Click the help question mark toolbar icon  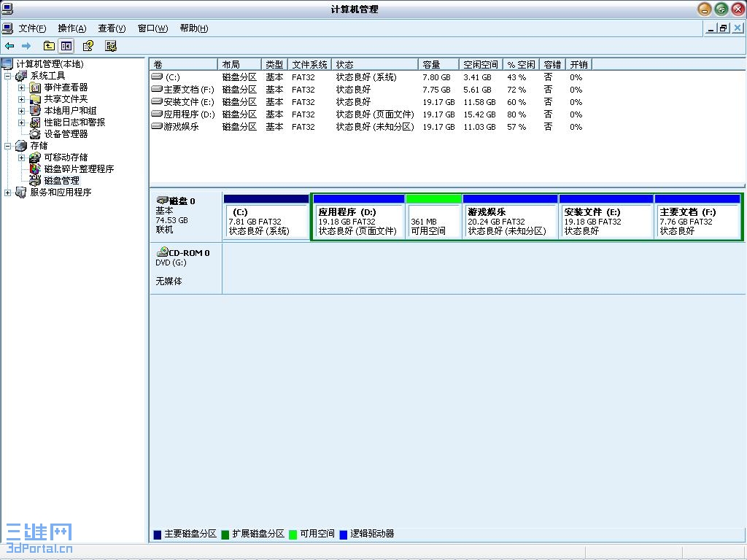point(88,46)
